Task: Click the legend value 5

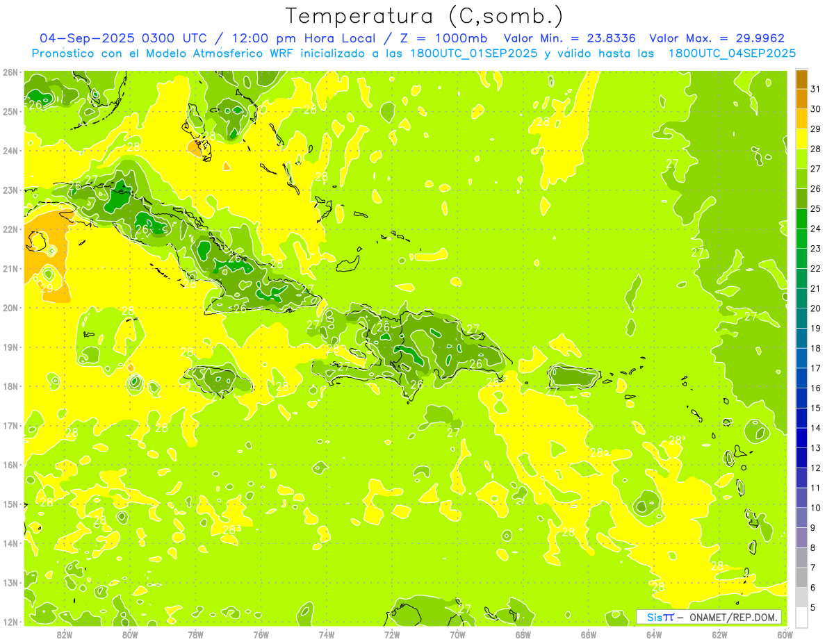Action: click(814, 608)
